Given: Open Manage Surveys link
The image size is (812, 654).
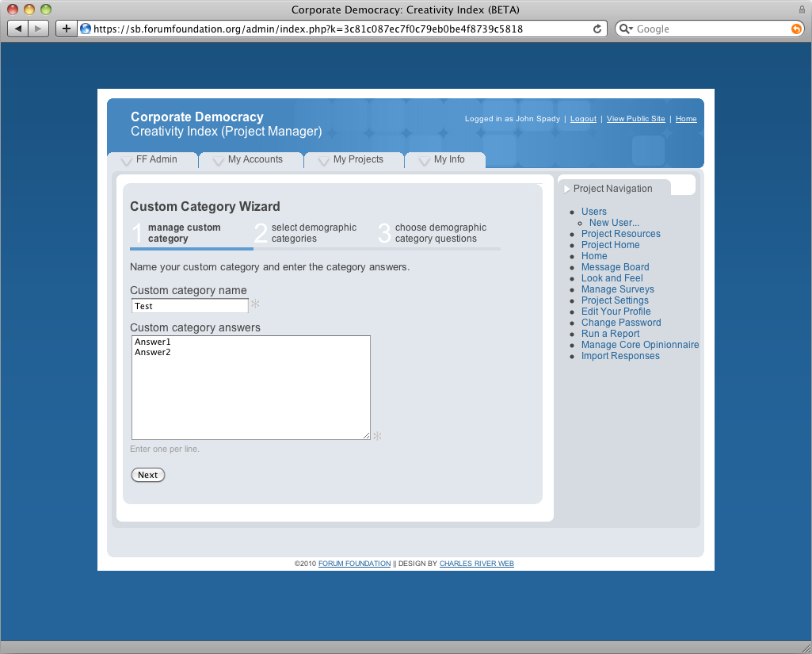Looking at the screenshot, I should click(x=617, y=289).
